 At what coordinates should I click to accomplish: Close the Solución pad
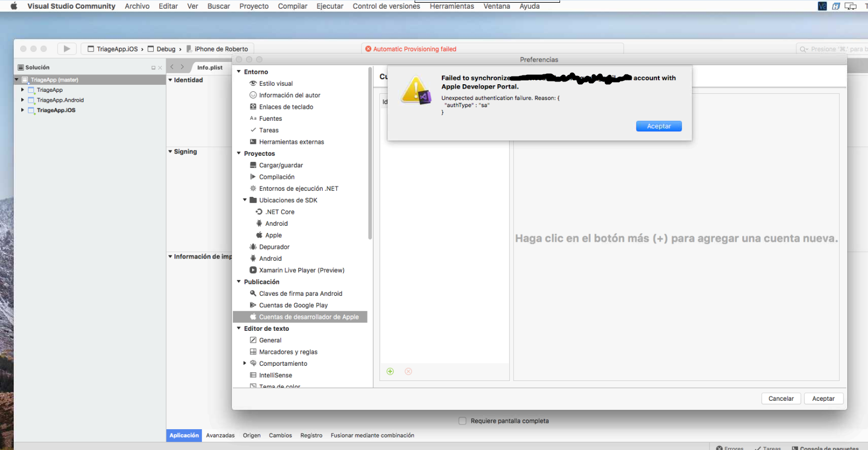coord(160,68)
